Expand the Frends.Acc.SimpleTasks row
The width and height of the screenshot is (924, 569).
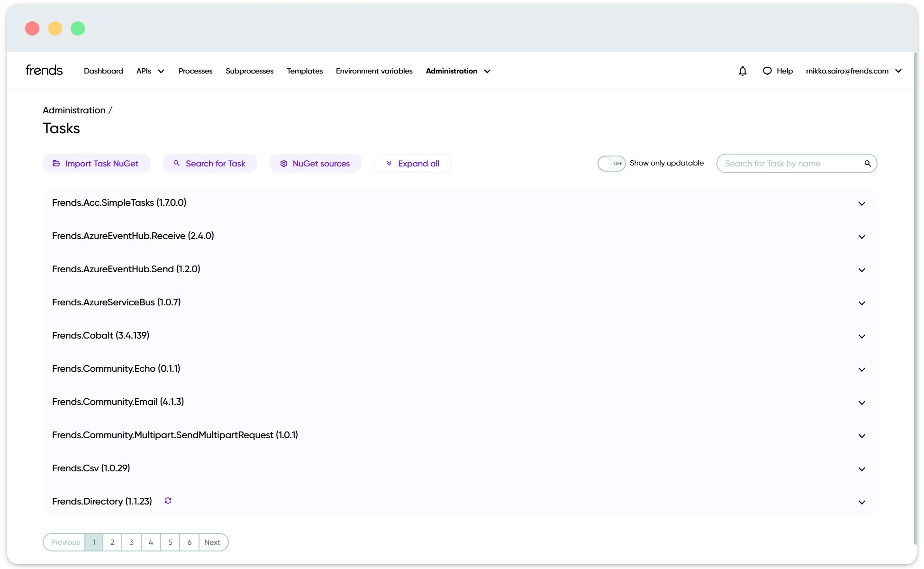[x=861, y=204]
